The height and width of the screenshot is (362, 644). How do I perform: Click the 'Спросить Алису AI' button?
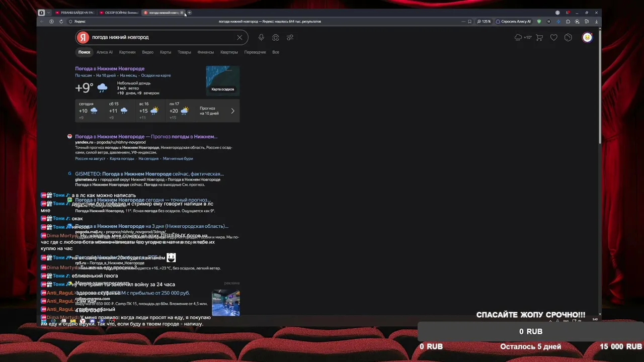click(514, 22)
